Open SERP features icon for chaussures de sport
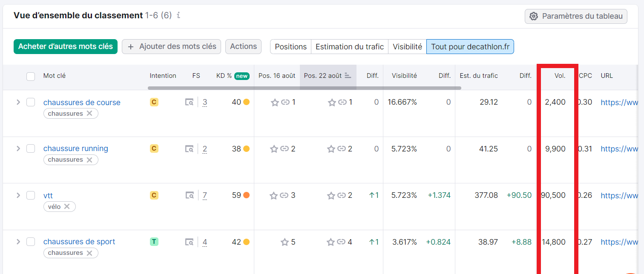The width and height of the screenshot is (644, 274). 190,242
